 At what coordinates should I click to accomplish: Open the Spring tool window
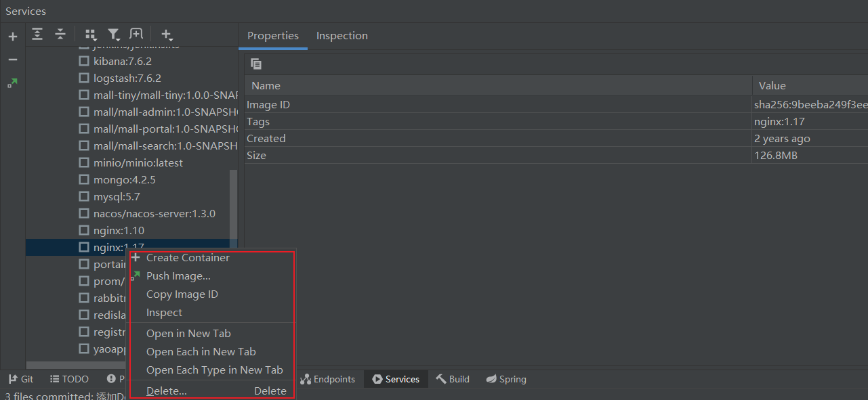(x=506, y=379)
